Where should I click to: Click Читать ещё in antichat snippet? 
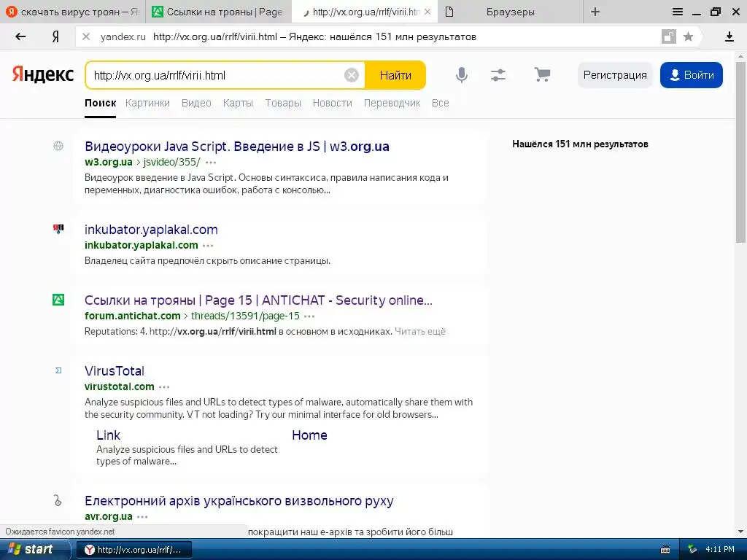click(x=420, y=332)
